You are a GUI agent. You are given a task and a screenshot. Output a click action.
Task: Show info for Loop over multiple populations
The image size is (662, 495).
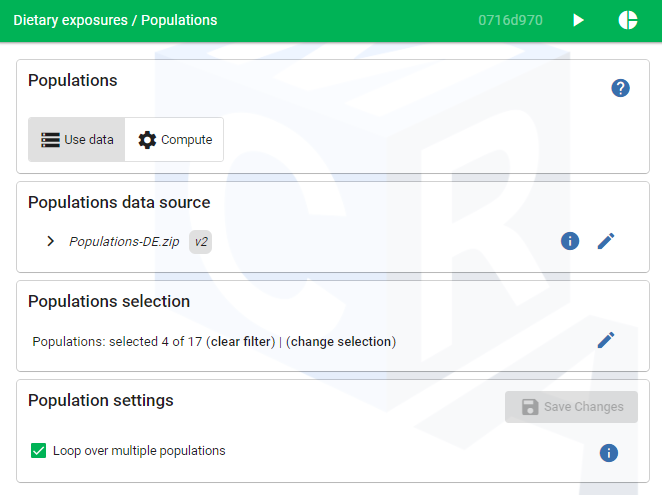tap(608, 453)
